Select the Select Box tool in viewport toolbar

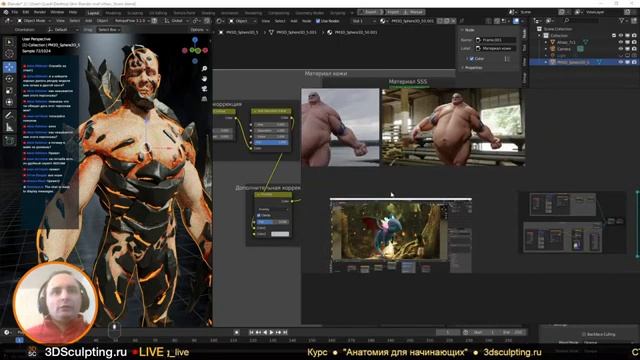click(9, 42)
